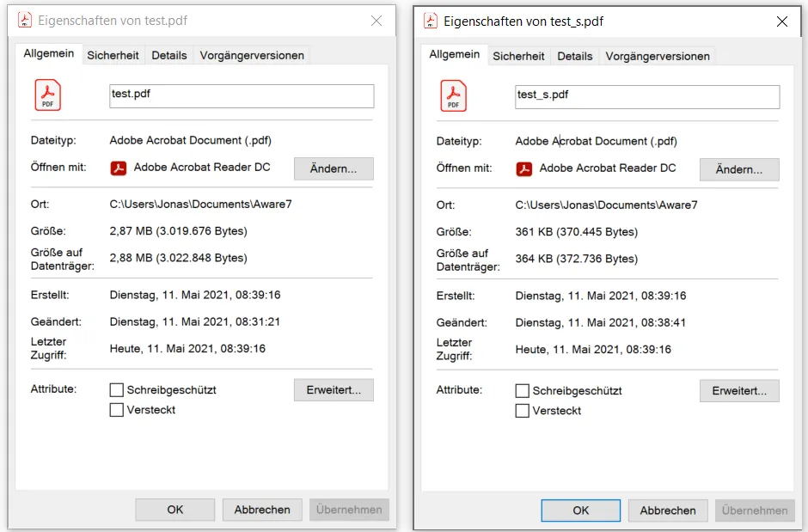Click Abbrechen in the test.pdf dialog

(x=262, y=509)
